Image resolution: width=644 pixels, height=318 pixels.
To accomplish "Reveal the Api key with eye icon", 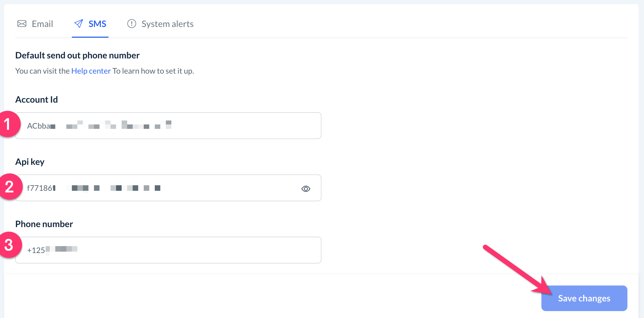I will tap(306, 189).
